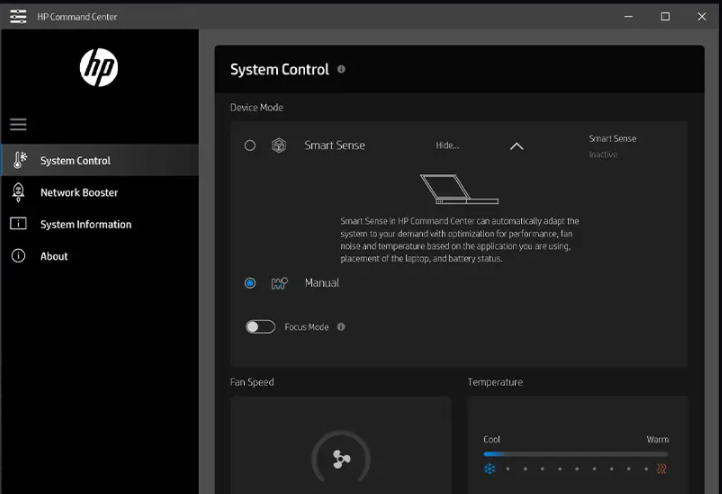Viewport: 722px width, 494px height.
Task: Click the Network Booster rocket icon
Action: 18,192
